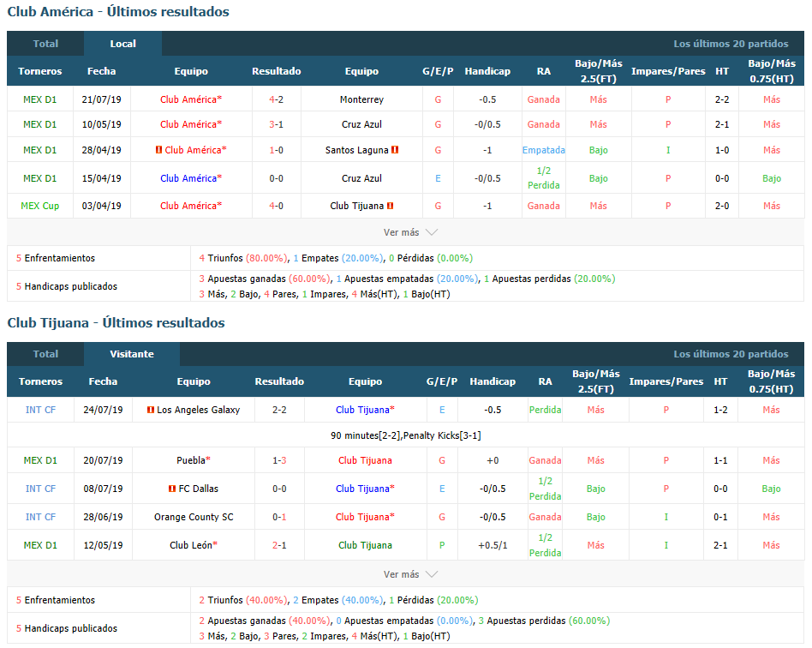
Task: Click MEX D1 tournament on 20/07/19 row
Action: point(40,460)
